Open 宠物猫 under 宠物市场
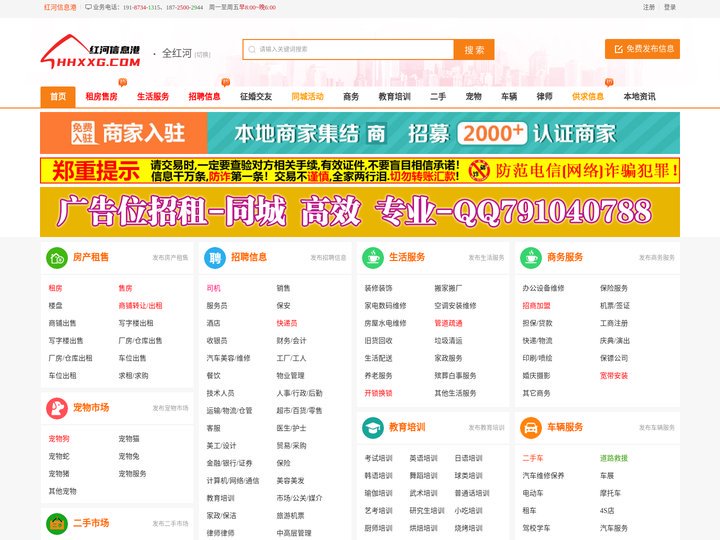Viewport: 720px width, 540px height. (x=129, y=439)
